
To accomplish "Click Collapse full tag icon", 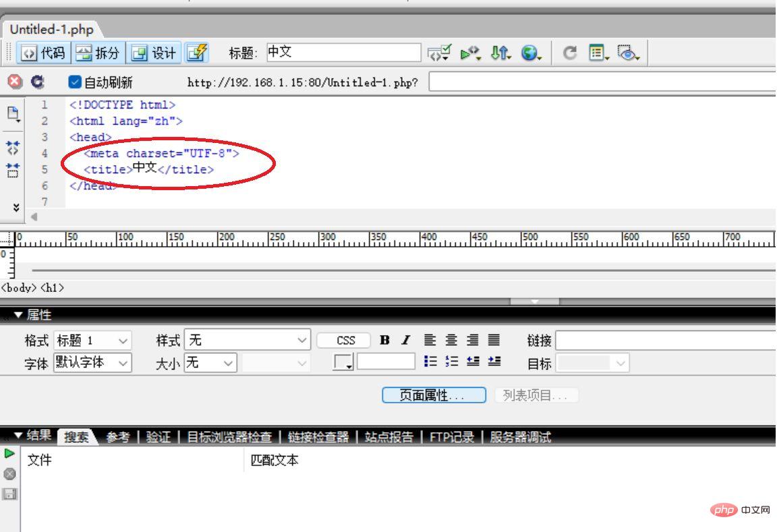I will tap(13, 147).
